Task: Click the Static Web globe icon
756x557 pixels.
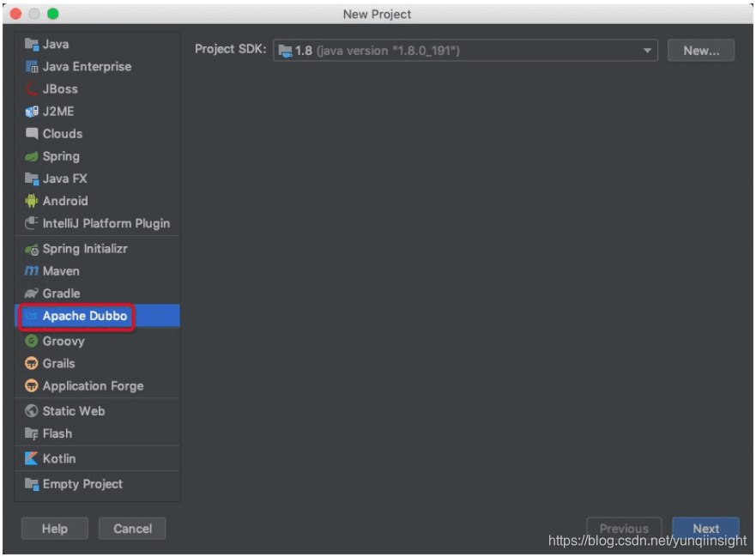Action: pos(32,411)
